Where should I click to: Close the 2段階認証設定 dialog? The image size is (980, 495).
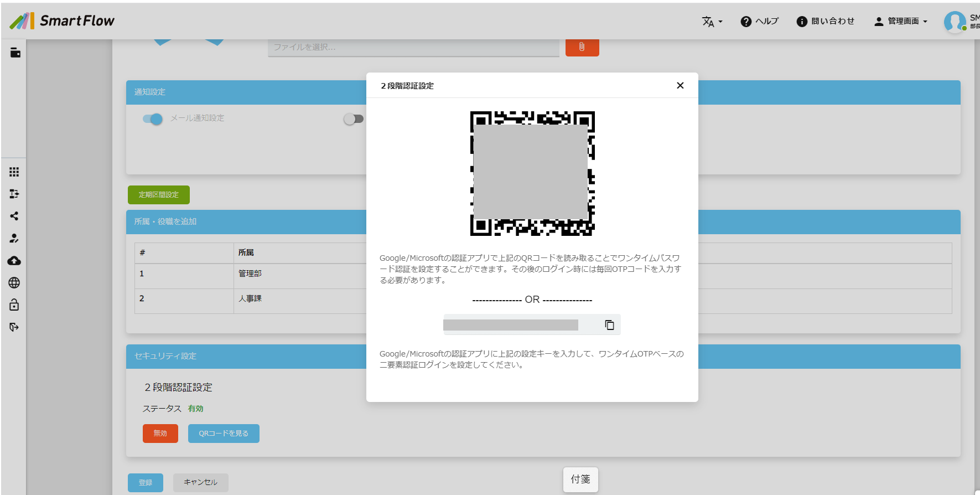point(680,85)
